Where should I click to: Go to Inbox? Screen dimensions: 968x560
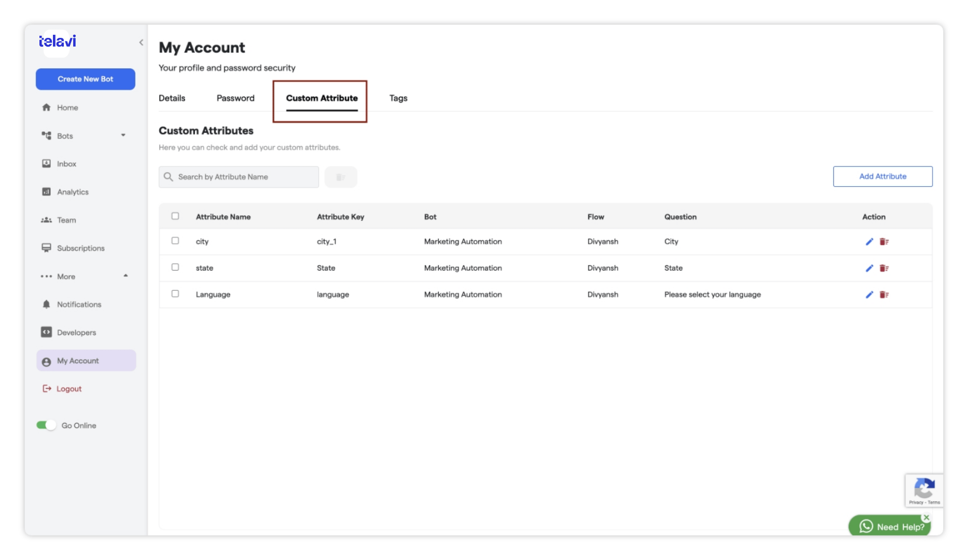coord(66,164)
